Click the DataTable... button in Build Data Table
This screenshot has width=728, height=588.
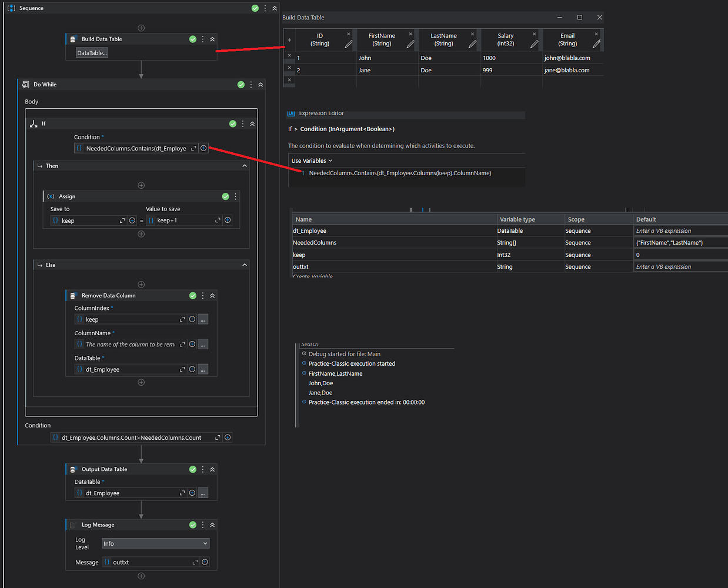(x=91, y=52)
